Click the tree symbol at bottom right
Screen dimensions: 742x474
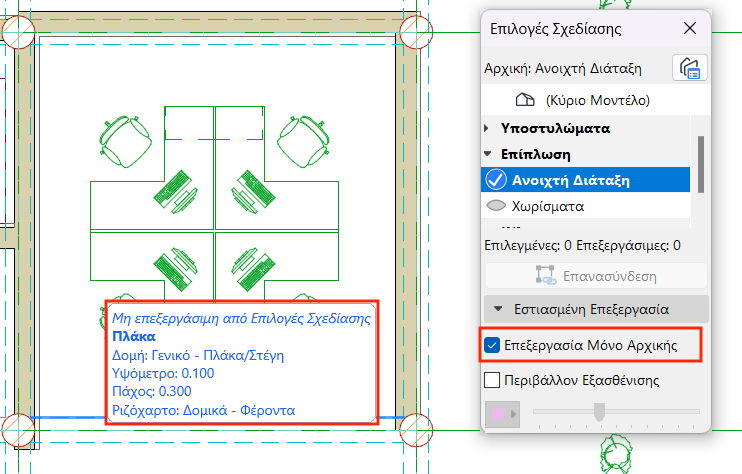[x=616, y=453]
